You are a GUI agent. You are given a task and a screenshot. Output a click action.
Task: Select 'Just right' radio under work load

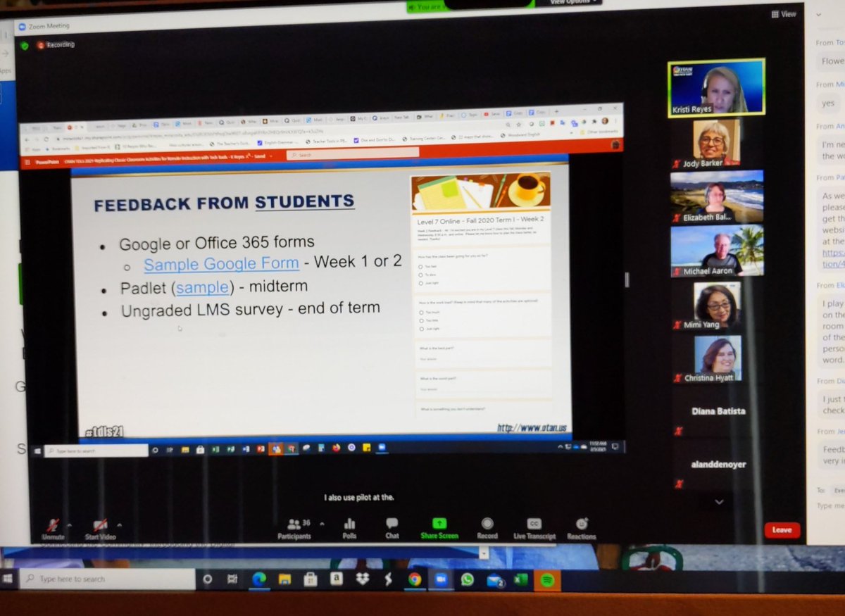(x=421, y=329)
